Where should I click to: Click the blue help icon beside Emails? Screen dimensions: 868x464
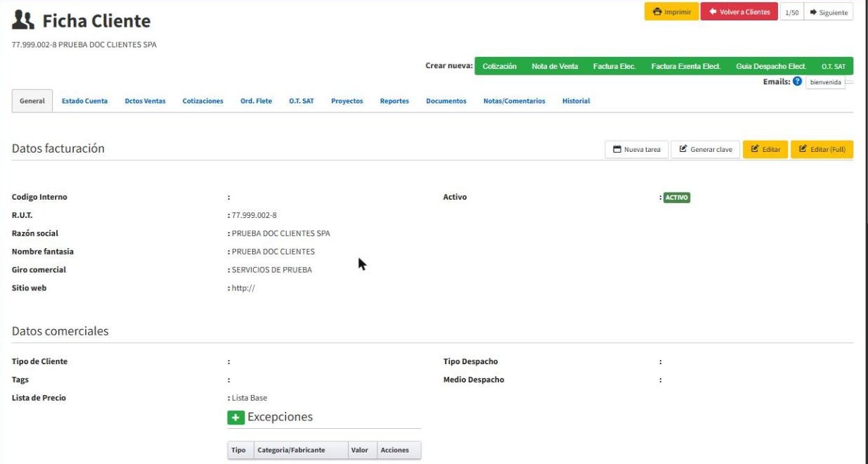[x=797, y=82]
